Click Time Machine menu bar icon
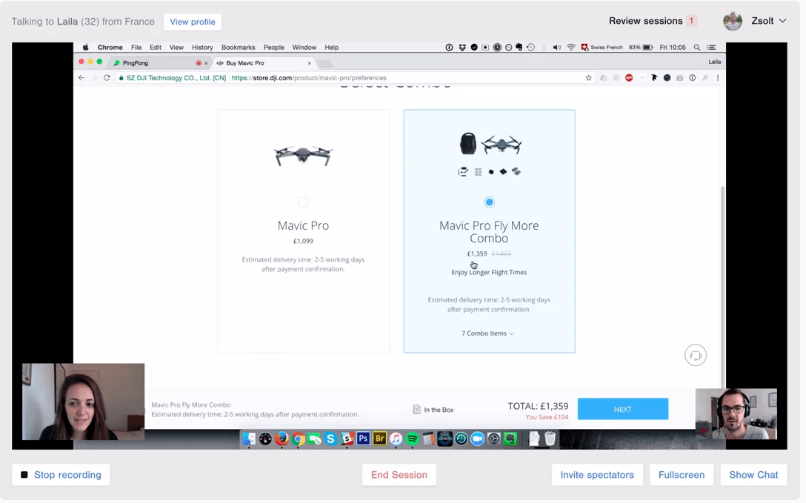The height and width of the screenshot is (503, 806). (531, 47)
